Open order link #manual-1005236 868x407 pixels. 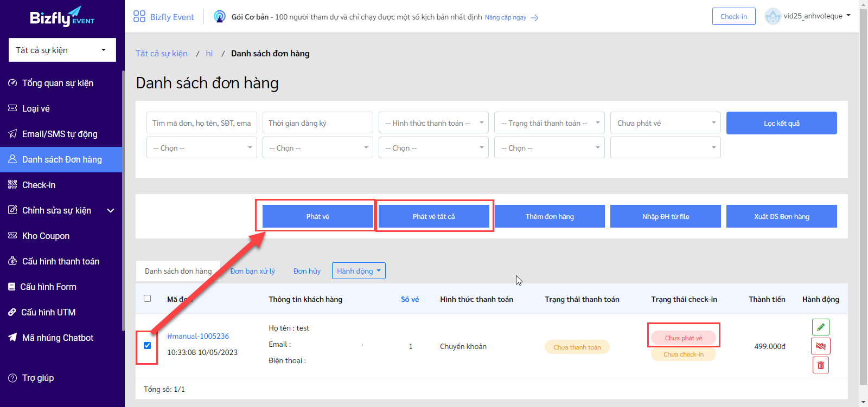pos(198,336)
